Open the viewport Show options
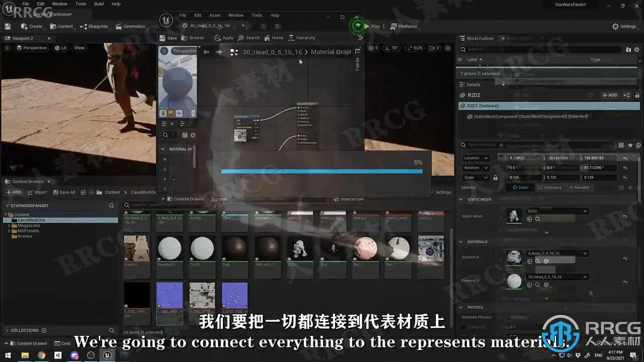Screen dimensions: 644x362 pos(79,48)
